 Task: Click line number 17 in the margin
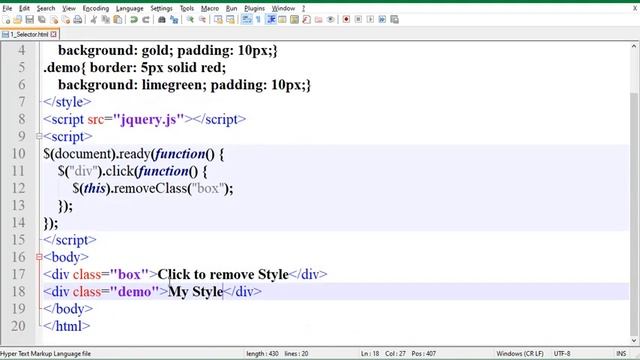click(x=18, y=274)
